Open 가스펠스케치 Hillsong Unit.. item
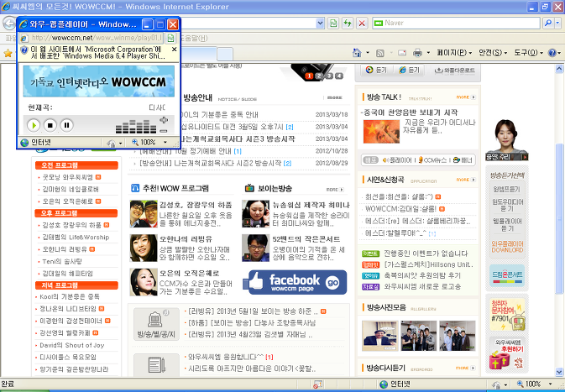The height and width of the screenshot is (392, 565). point(428,264)
